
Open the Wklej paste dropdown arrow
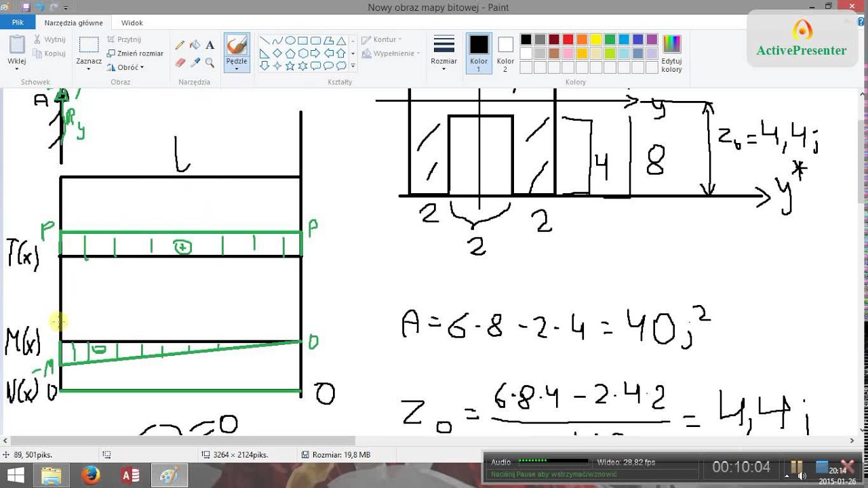point(17,68)
